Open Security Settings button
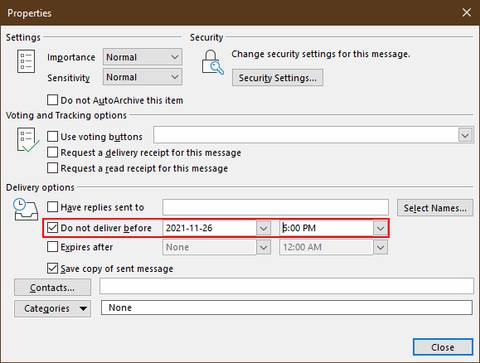This screenshot has height=363, width=480. [277, 78]
